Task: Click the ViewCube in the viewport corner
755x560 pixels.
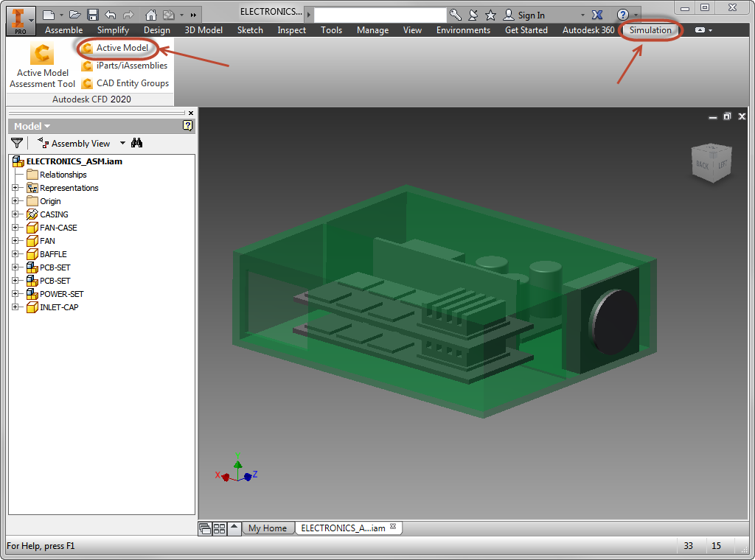Action: (x=711, y=164)
